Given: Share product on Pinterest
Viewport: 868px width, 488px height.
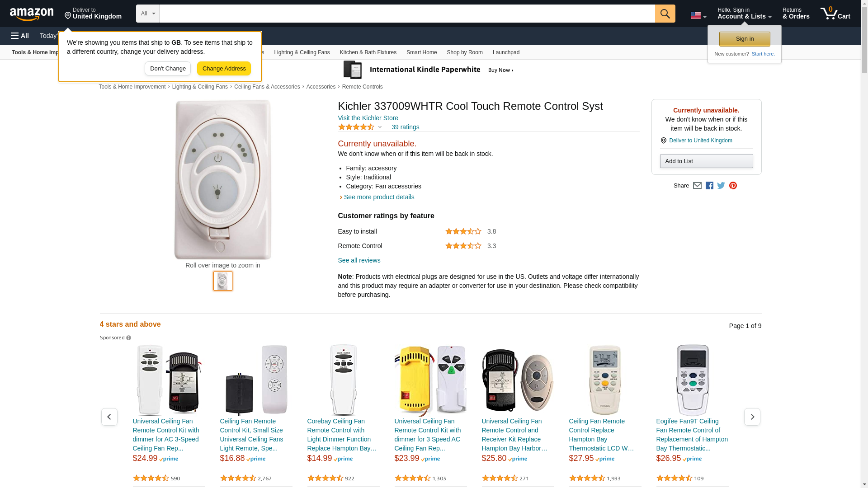Looking at the screenshot, I should click(x=733, y=186).
